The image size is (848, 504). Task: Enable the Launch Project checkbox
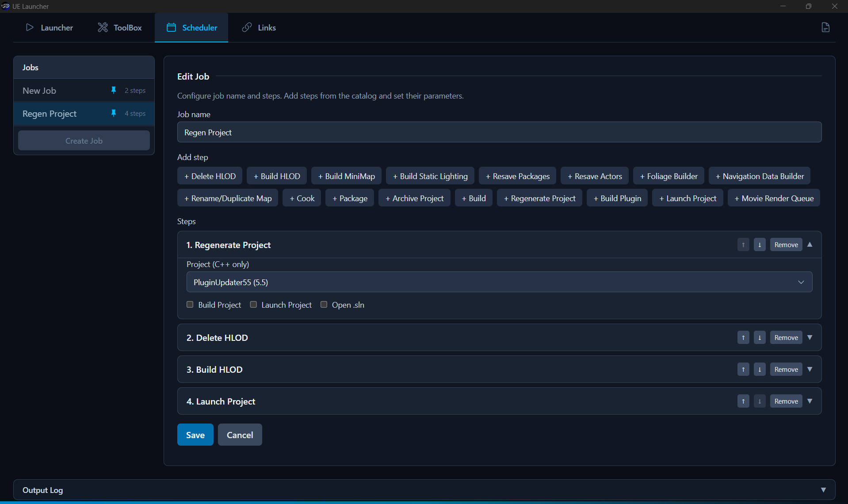tap(253, 305)
